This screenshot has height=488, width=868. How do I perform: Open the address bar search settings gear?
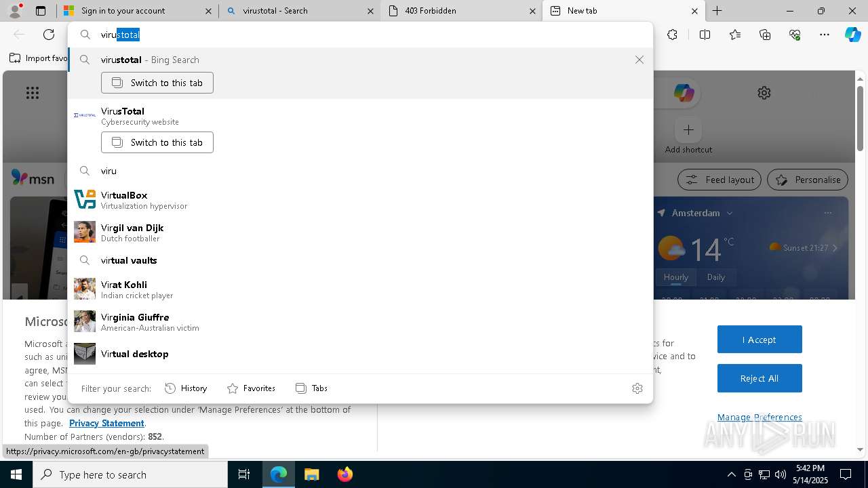tap(637, 388)
